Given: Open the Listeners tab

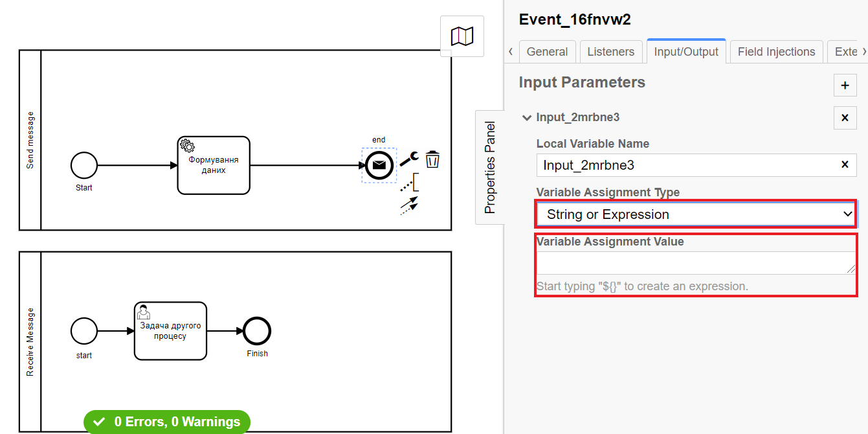Looking at the screenshot, I should coord(611,52).
